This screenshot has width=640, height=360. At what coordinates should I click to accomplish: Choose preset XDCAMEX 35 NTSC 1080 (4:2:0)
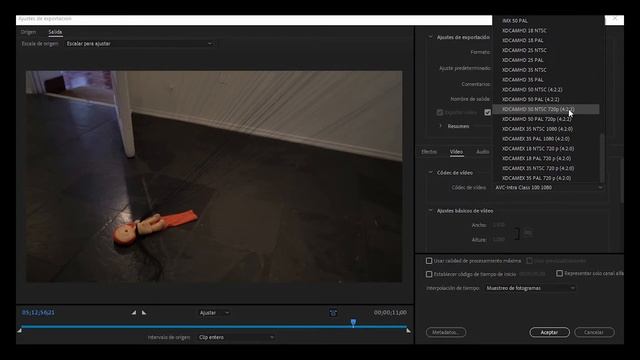point(546,129)
